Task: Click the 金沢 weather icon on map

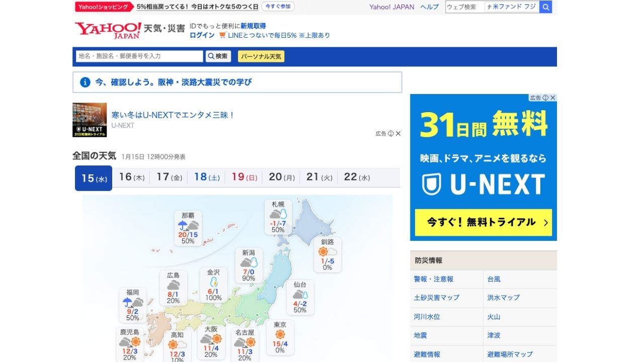Action: click(214, 282)
